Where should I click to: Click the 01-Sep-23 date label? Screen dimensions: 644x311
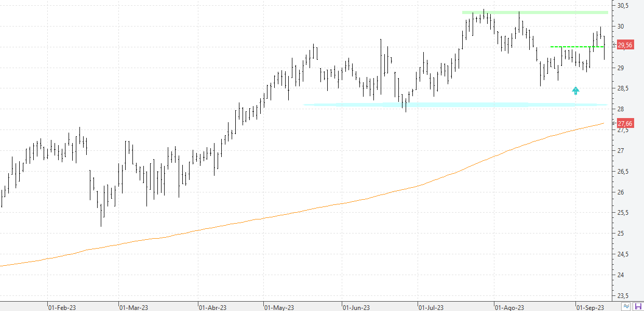click(x=591, y=307)
